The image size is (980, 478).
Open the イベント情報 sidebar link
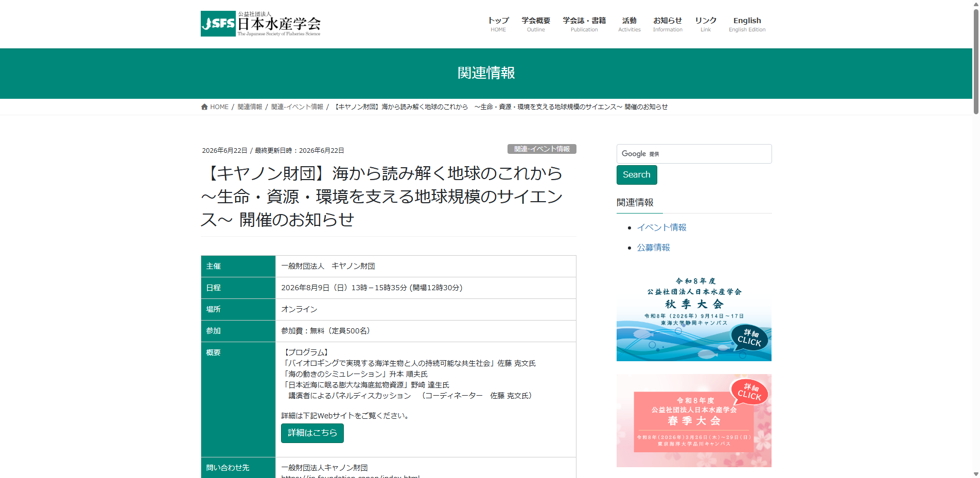pos(661,227)
